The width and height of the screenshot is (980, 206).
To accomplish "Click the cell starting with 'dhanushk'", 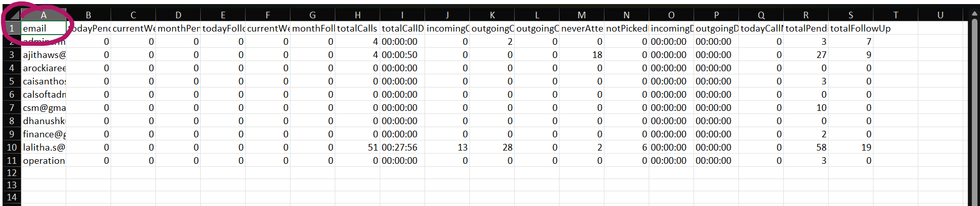I will click(44, 121).
